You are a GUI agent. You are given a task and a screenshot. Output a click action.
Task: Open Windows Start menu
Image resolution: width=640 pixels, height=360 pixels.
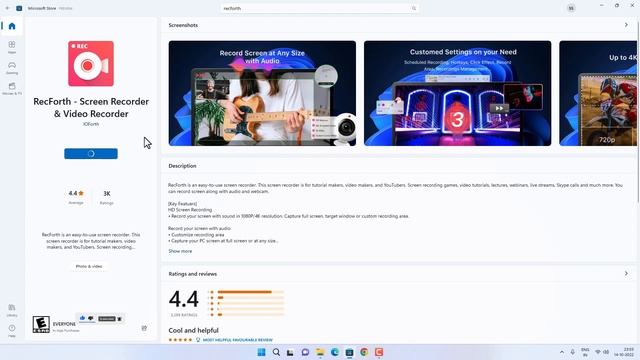pos(261,352)
